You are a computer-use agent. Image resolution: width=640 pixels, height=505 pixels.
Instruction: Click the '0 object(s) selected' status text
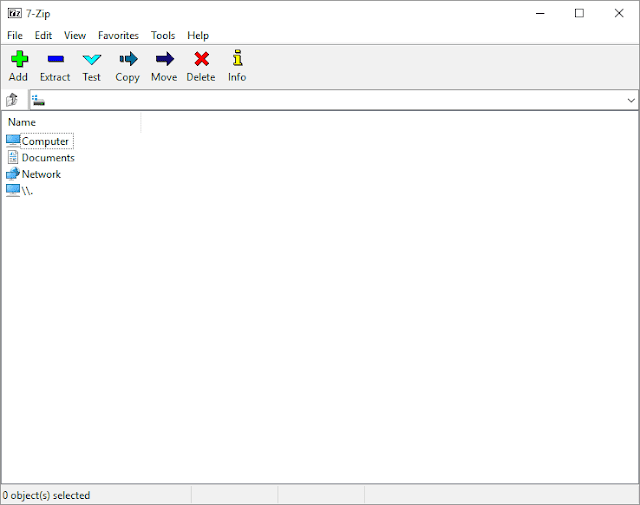46,495
